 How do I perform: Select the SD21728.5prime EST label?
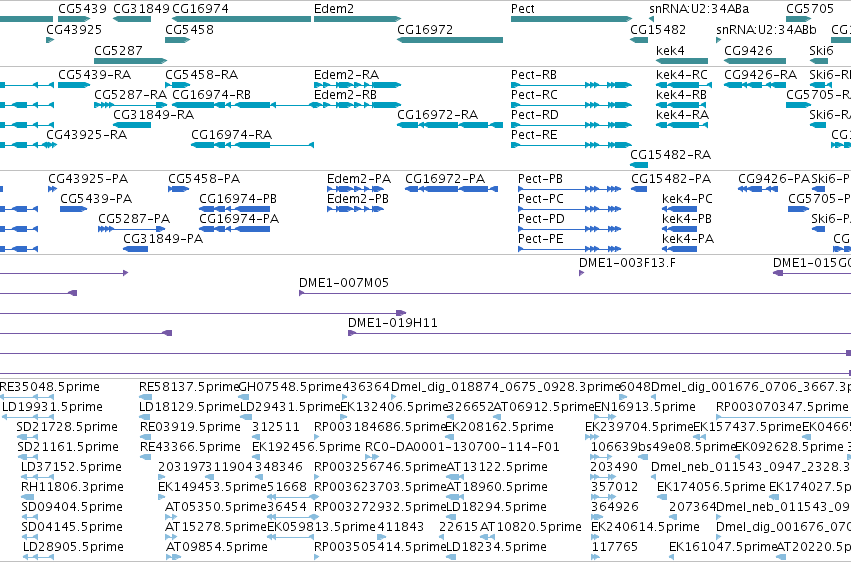click(x=67, y=427)
